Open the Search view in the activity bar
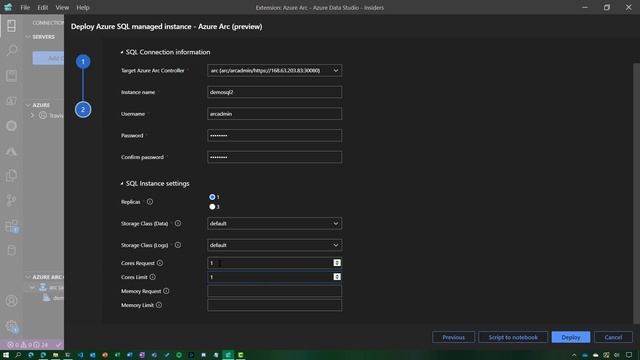Image resolution: width=640 pixels, height=360 pixels. [x=11, y=50]
